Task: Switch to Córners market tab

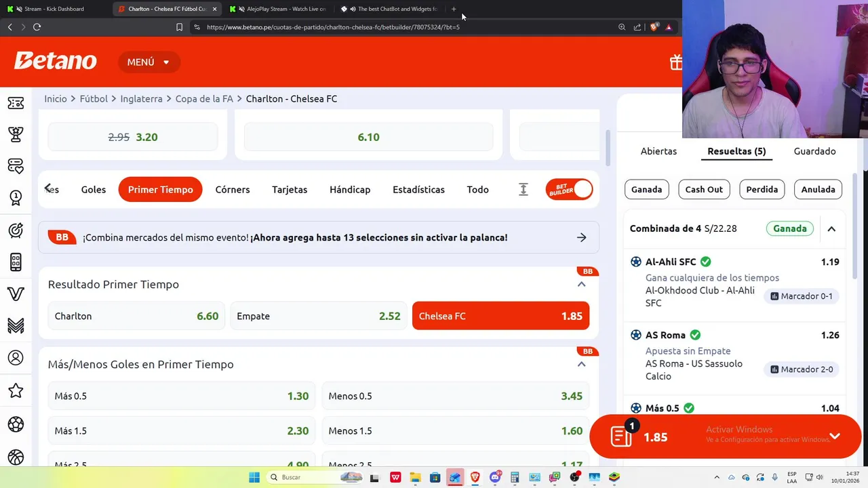Action: click(x=233, y=190)
